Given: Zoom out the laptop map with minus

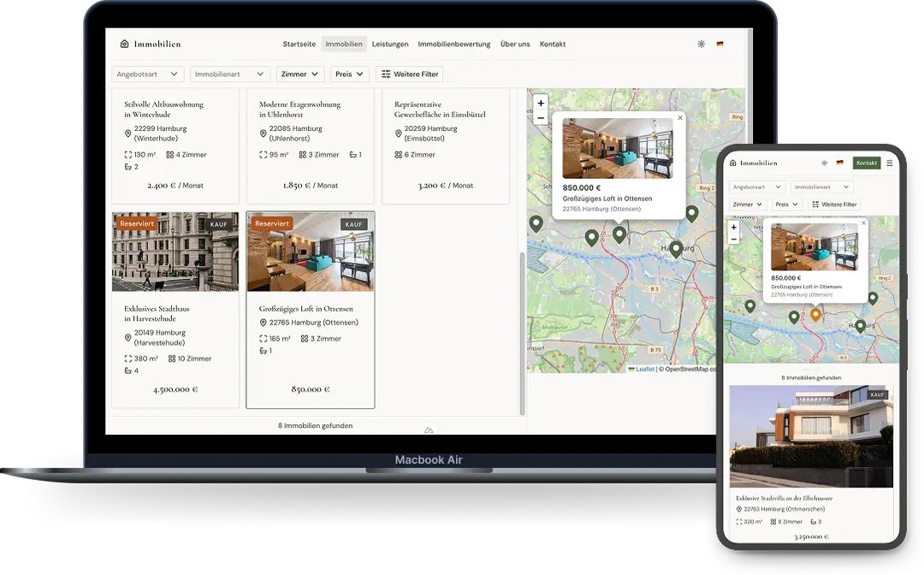Looking at the screenshot, I should point(541,118).
